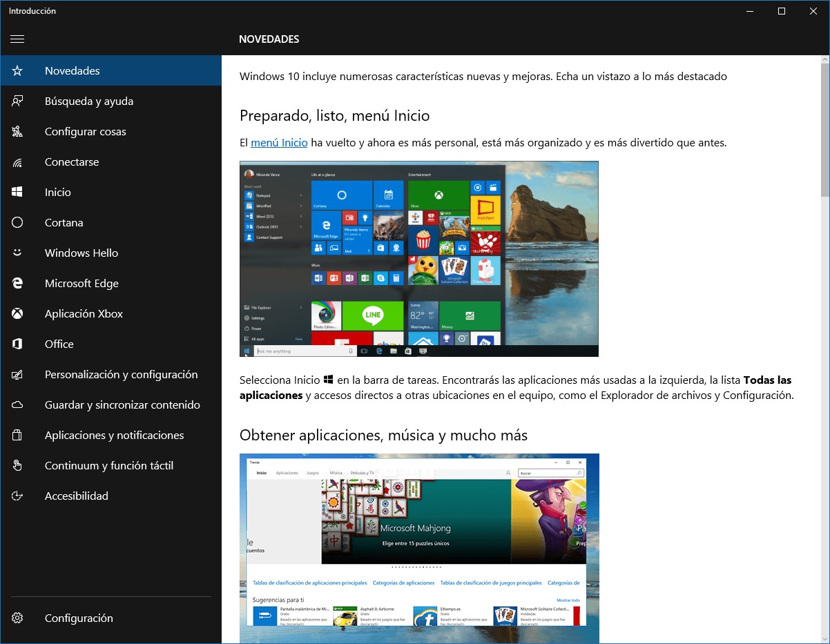Screen dimensions: 830x644
Task: Click the "NOVEDADES" page title
Action: 269,39
